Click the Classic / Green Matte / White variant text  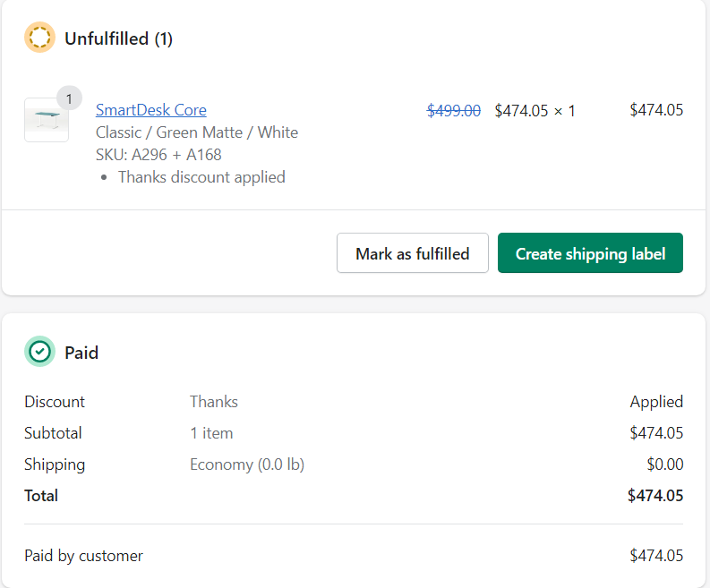197,132
